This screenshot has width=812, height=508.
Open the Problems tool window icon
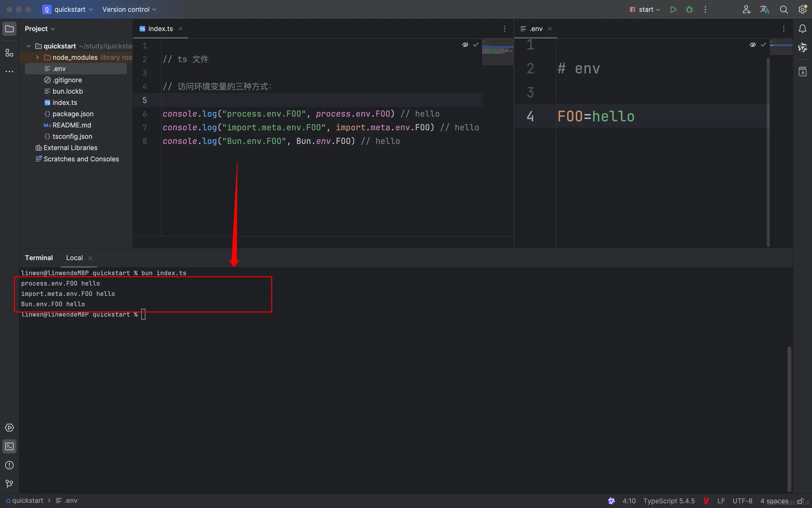(x=9, y=465)
